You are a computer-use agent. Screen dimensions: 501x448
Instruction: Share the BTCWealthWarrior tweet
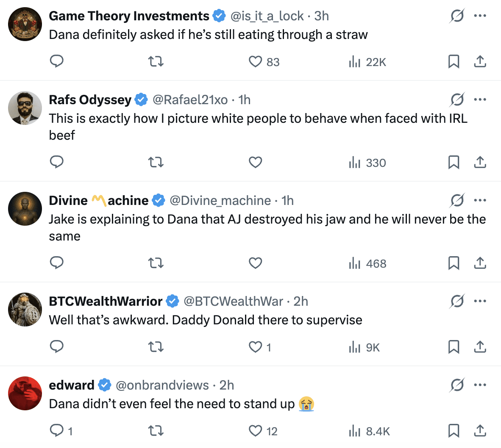coord(480,347)
